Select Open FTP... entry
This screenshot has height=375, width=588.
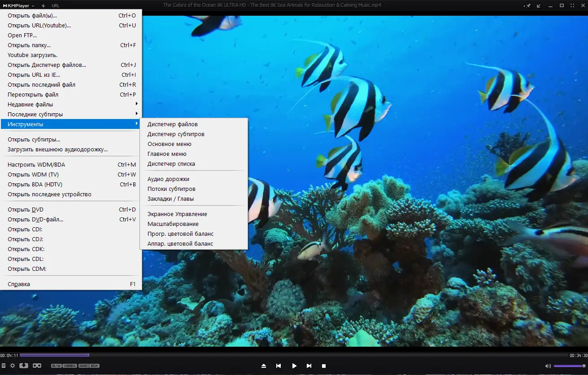(71, 35)
